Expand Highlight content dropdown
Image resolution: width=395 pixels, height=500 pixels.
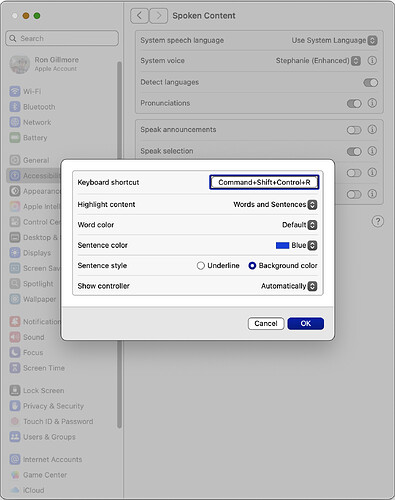[275, 205]
